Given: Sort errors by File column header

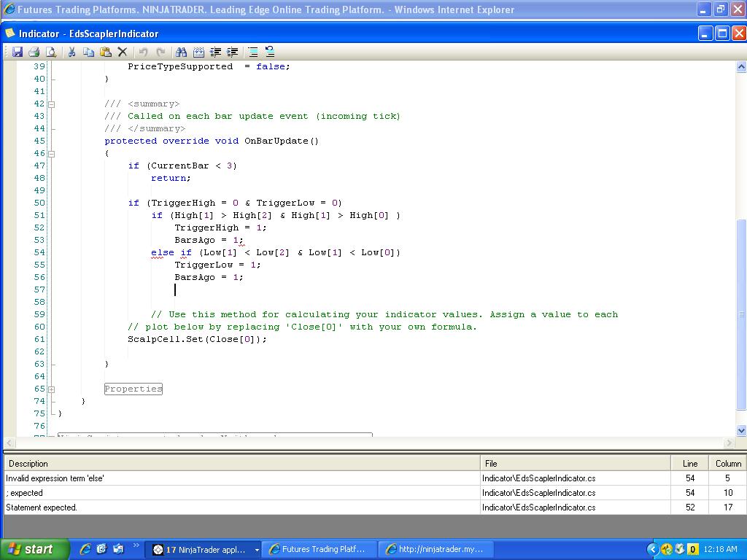Looking at the screenshot, I should [x=575, y=463].
